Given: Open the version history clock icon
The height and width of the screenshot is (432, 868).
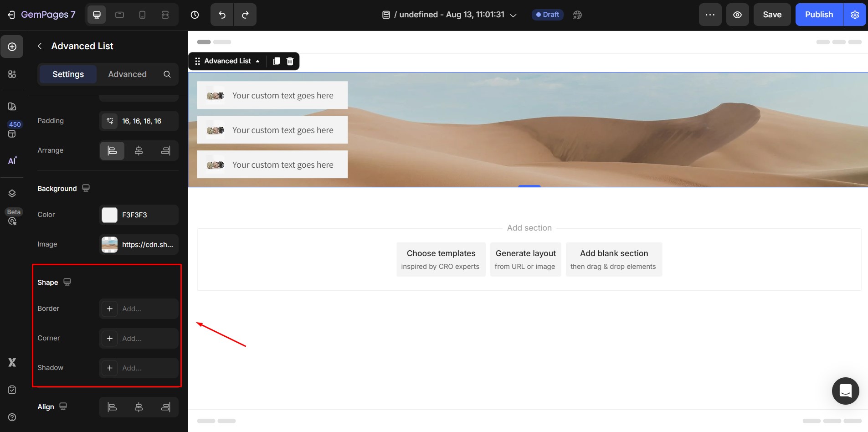Looking at the screenshot, I should (195, 15).
